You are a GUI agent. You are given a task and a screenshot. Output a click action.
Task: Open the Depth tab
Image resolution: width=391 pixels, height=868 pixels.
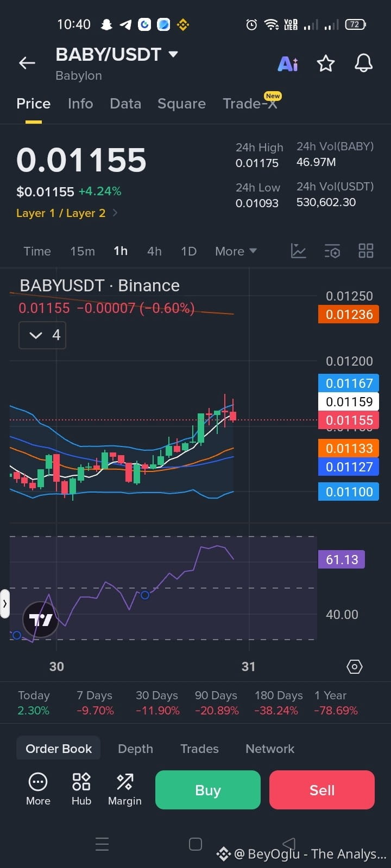tap(135, 749)
